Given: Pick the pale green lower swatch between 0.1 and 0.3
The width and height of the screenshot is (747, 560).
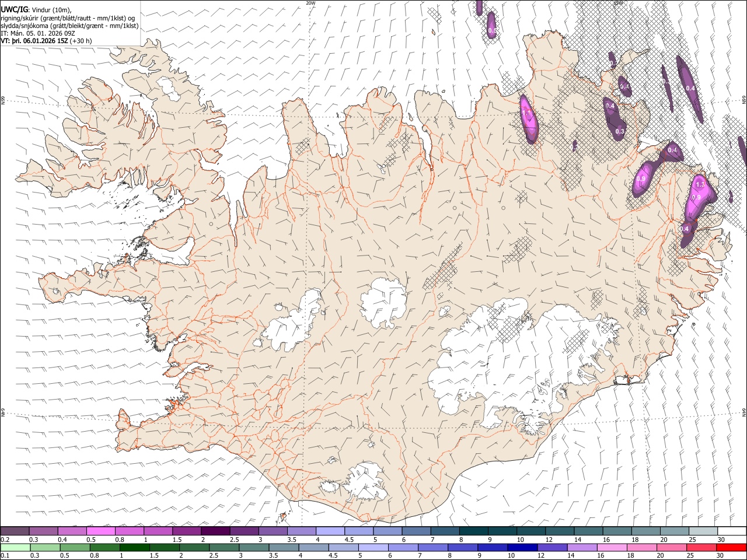Looking at the screenshot, I should pyautogui.click(x=15, y=547).
